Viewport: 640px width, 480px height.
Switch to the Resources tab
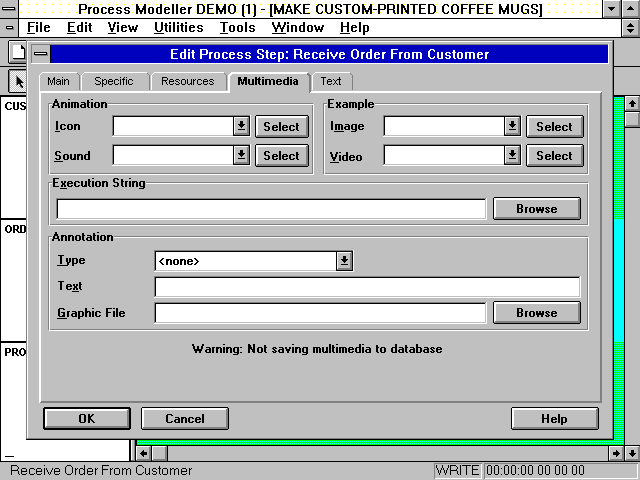(x=187, y=81)
